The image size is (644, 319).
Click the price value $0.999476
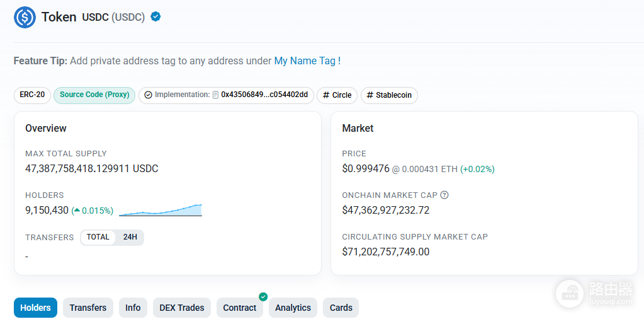[x=366, y=168]
